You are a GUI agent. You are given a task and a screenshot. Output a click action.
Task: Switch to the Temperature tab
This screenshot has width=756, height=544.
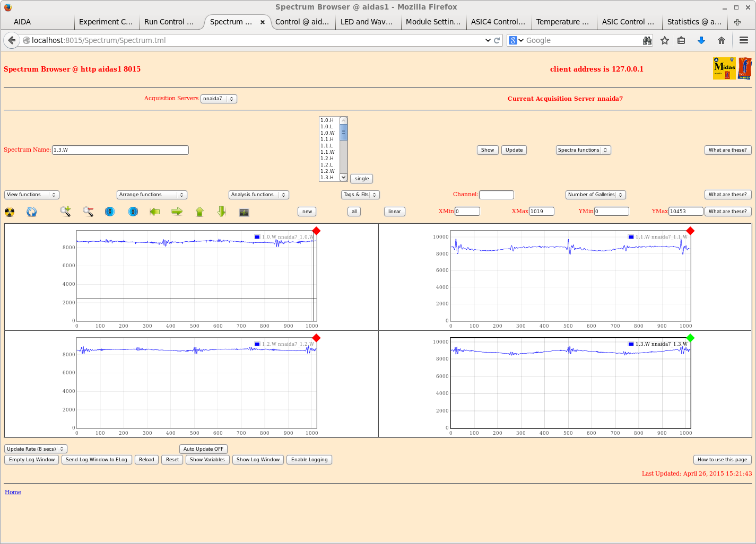click(562, 22)
